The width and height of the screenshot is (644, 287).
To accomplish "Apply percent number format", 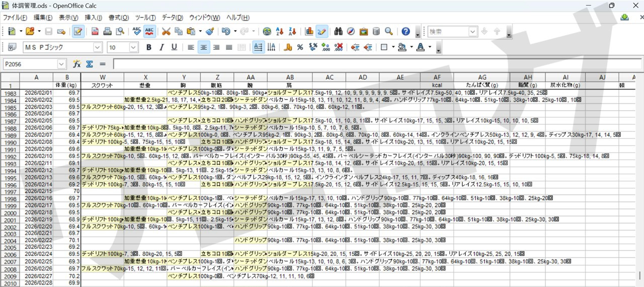I will click(x=300, y=47).
